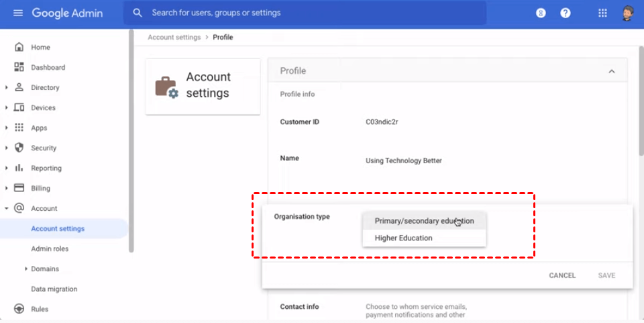
Task: Expand the Directory section
Action: tap(7, 87)
